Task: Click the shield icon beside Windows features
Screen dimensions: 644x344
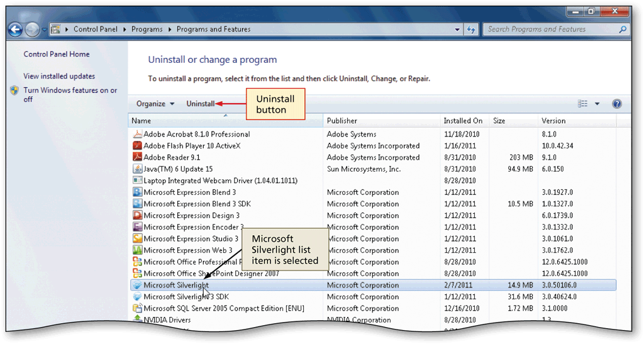Action: (14, 91)
